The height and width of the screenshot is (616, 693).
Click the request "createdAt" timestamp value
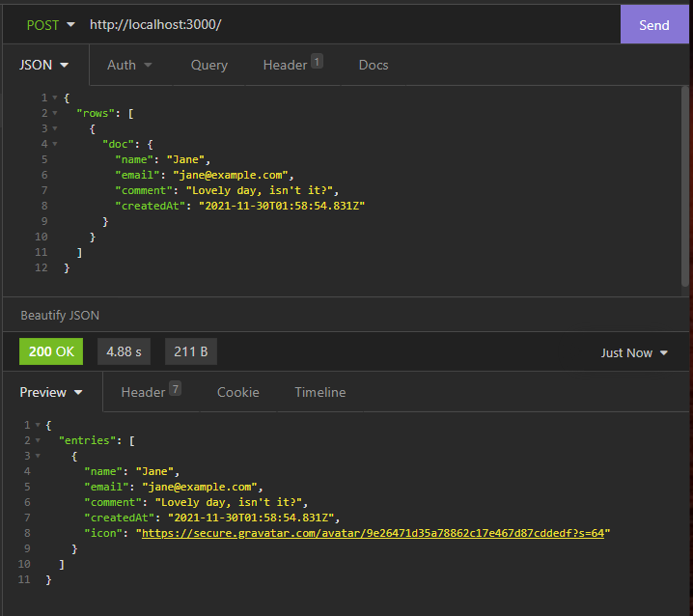(282, 206)
